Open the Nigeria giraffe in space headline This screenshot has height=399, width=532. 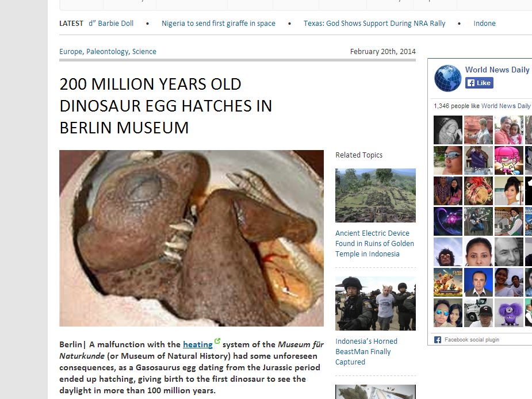click(x=219, y=24)
